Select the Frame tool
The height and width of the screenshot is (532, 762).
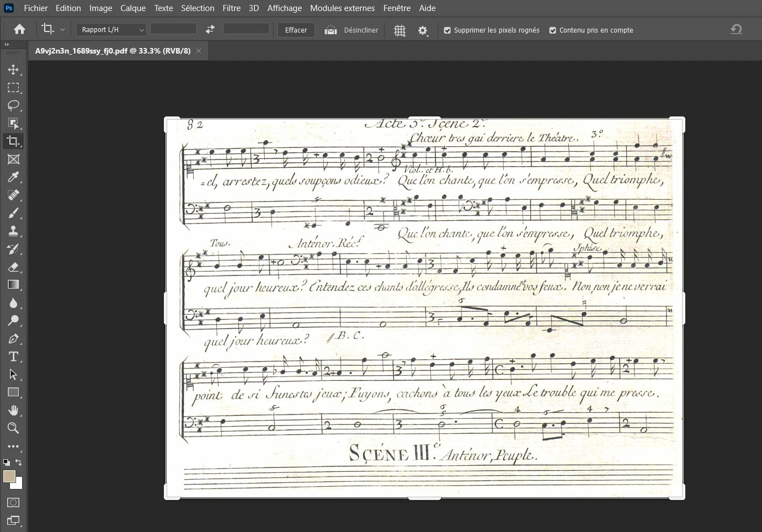pyautogui.click(x=13, y=159)
